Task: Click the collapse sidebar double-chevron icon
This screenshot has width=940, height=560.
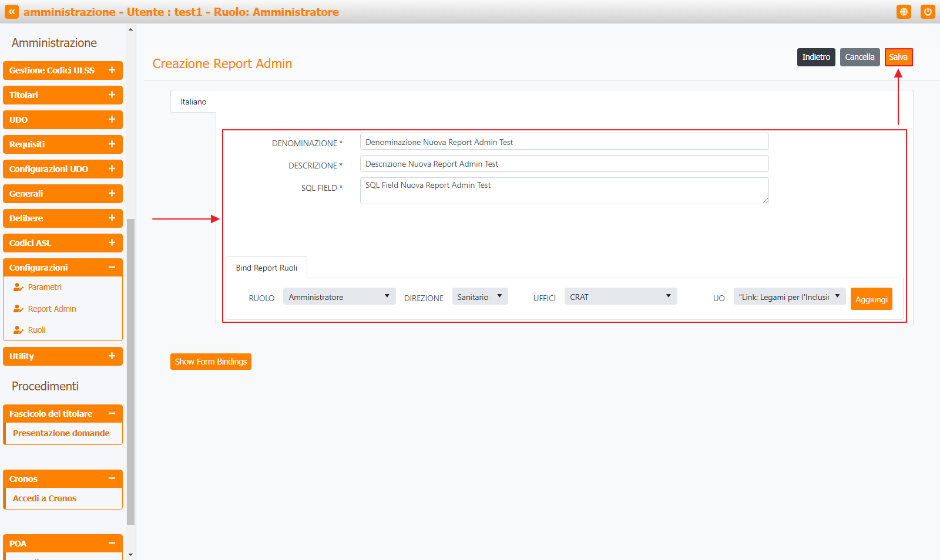Action: coord(12,12)
